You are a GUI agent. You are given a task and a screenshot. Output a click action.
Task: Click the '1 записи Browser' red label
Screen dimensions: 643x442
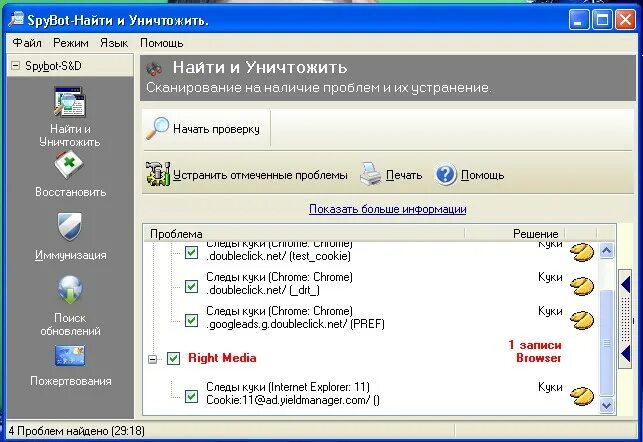(x=535, y=351)
